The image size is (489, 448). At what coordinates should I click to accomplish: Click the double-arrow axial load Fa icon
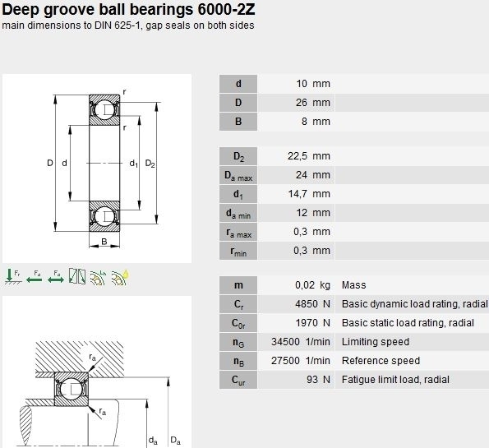pyautogui.click(x=56, y=277)
